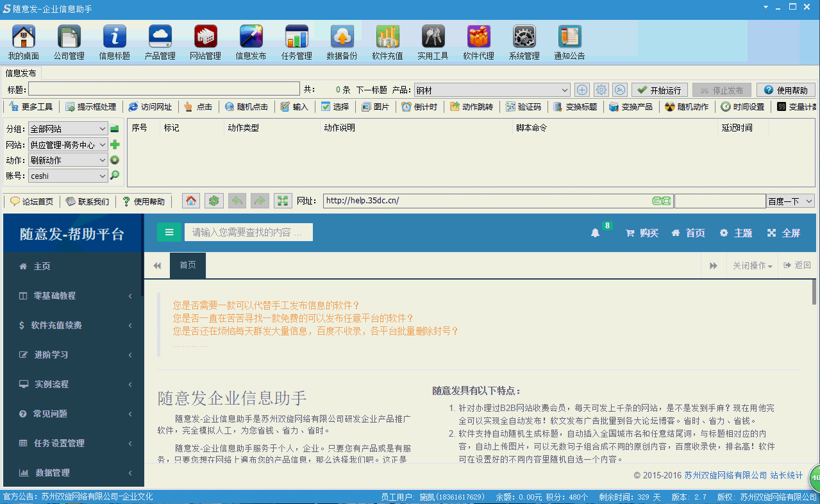Click the 开始运行 button
The height and width of the screenshot is (504, 820).
660,90
